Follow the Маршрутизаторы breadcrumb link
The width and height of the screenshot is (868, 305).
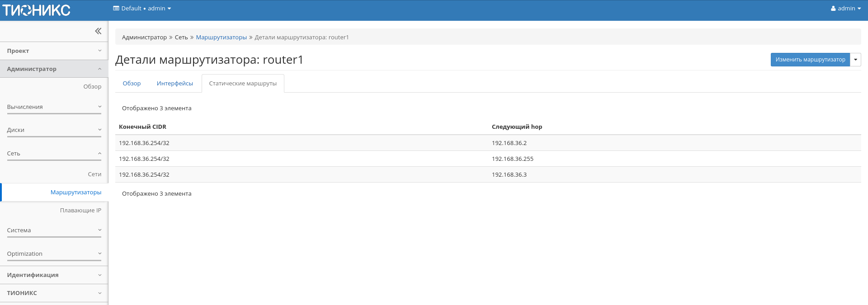[221, 38]
